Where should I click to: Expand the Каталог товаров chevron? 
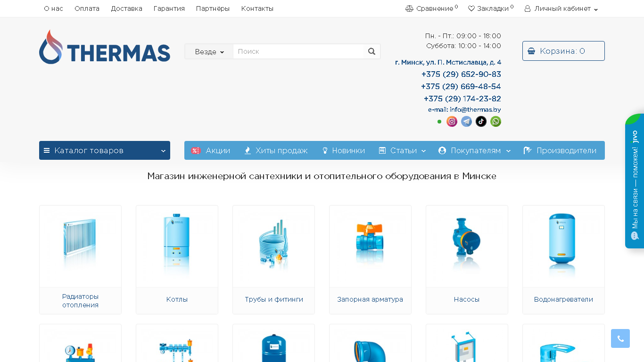(163, 151)
